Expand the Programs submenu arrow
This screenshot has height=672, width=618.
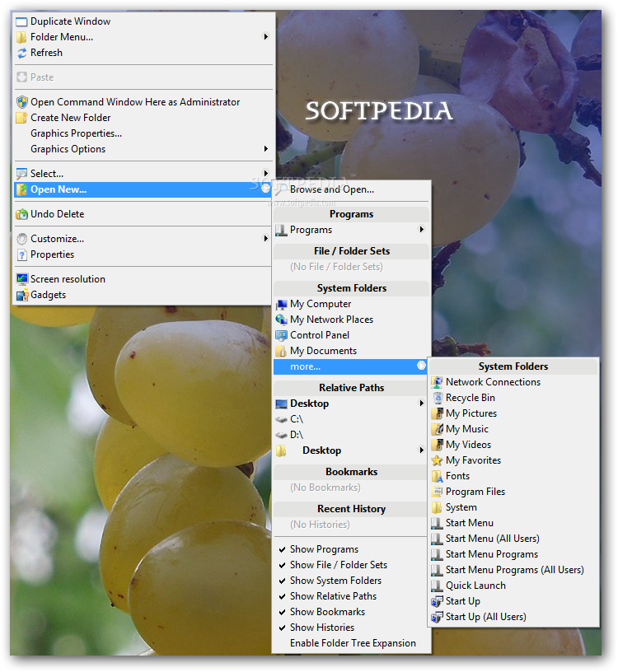point(422,230)
